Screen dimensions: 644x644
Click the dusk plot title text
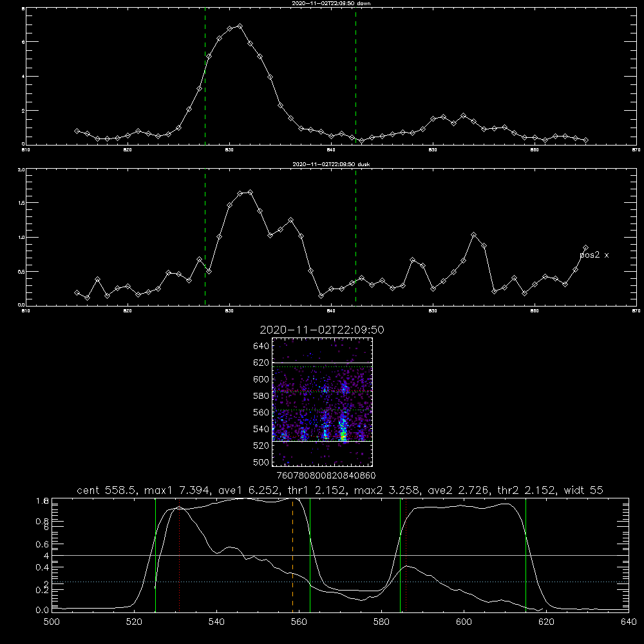point(331,164)
